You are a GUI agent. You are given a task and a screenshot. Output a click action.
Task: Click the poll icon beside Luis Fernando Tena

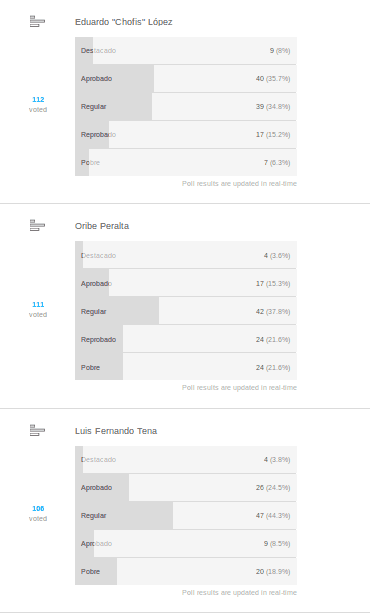[38, 430]
